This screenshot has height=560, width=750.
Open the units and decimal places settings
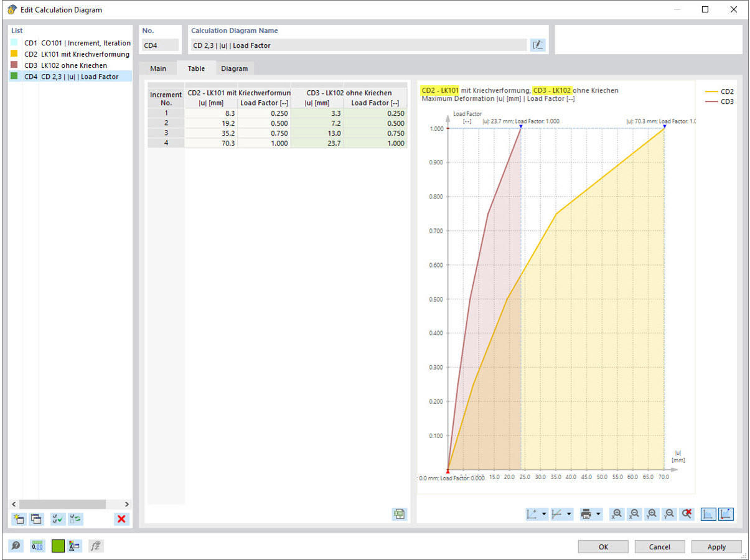pyautogui.click(x=37, y=546)
